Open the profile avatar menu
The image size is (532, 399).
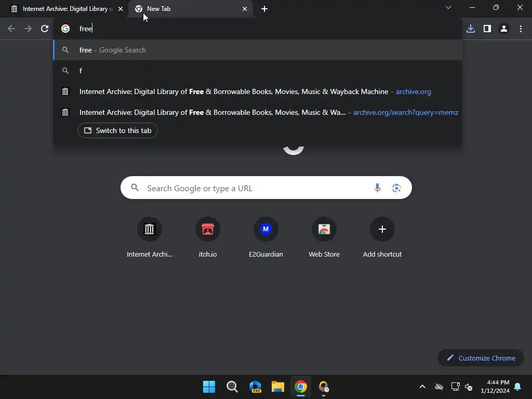pyautogui.click(x=504, y=29)
